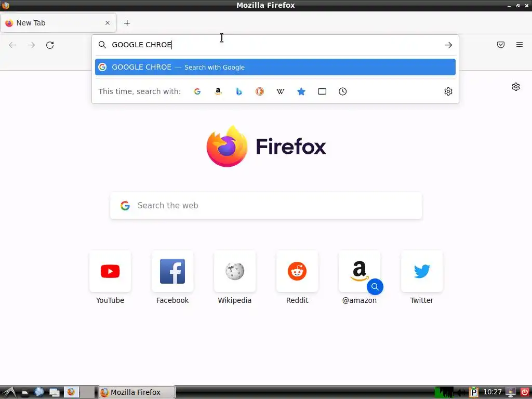Viewport: 532px width, 399px height.
Task: Open Facebook shortcut tile
Action: (x=172, y=271)
